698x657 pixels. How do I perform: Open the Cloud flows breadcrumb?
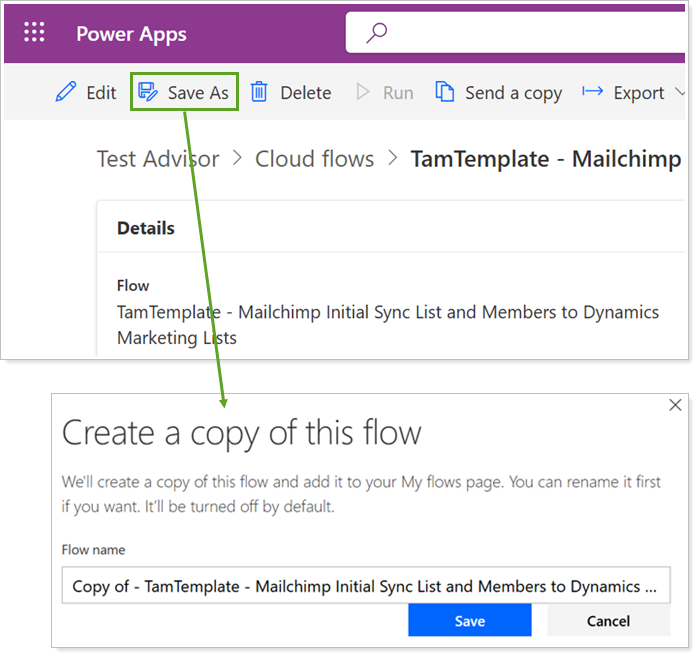coord(314,159)
